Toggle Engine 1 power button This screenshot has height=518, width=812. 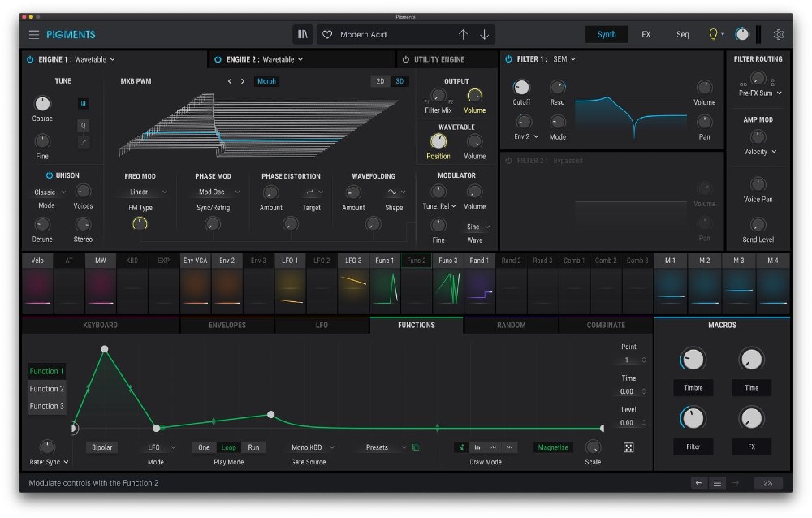tap(30, 59)
